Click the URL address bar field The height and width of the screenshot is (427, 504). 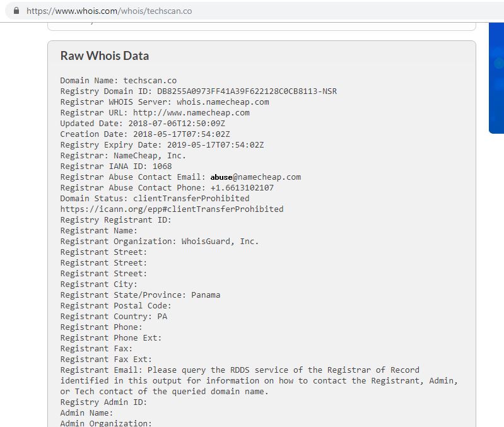[x=255, y=11]
